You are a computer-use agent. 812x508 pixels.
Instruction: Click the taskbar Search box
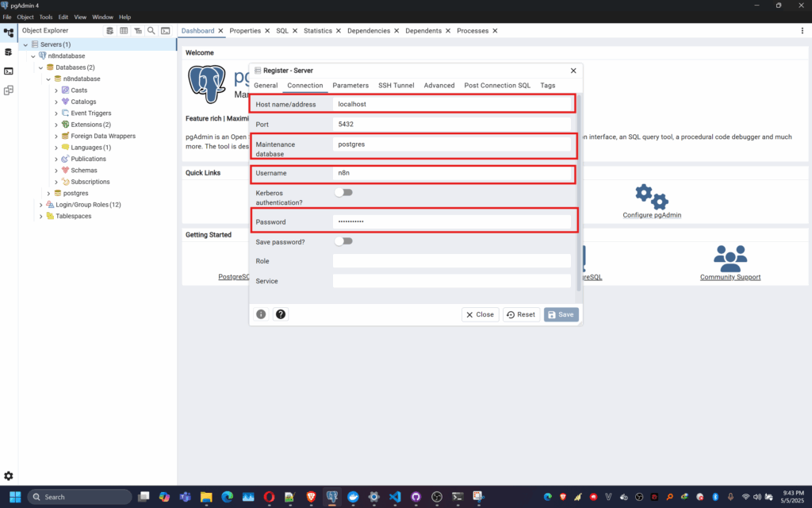click(79, 497)
